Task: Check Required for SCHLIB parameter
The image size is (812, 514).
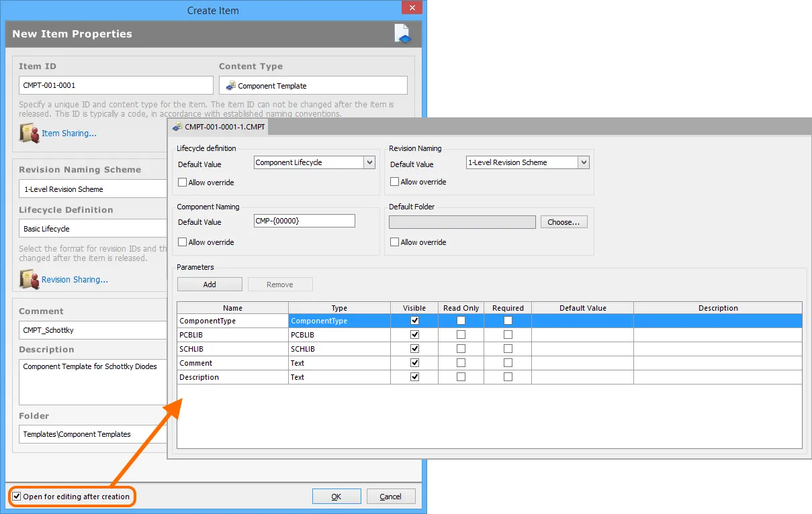Action: [x=508, y=349]
